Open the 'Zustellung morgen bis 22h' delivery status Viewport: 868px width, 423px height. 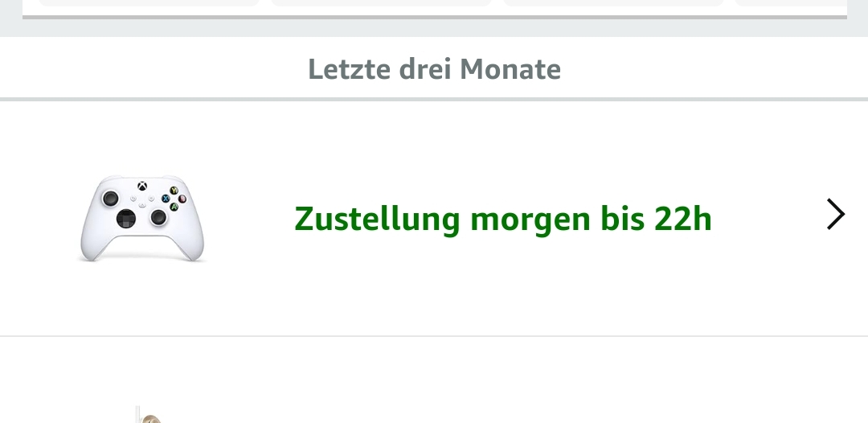coord(502,219)
